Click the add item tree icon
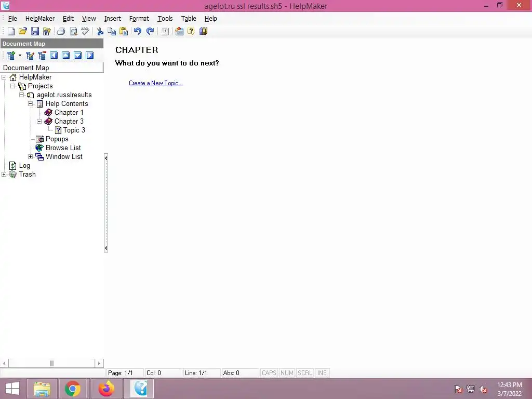532x399 pixels. click(x=11, y=55)
